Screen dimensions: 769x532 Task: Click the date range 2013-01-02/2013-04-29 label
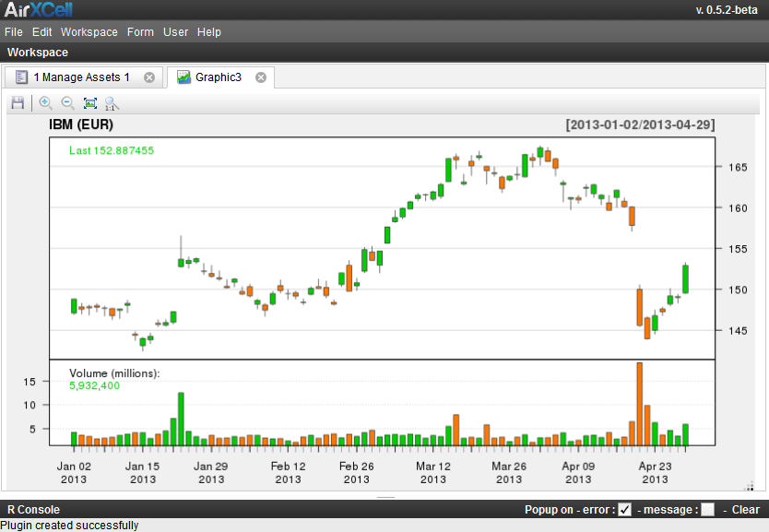coord(640,124)
